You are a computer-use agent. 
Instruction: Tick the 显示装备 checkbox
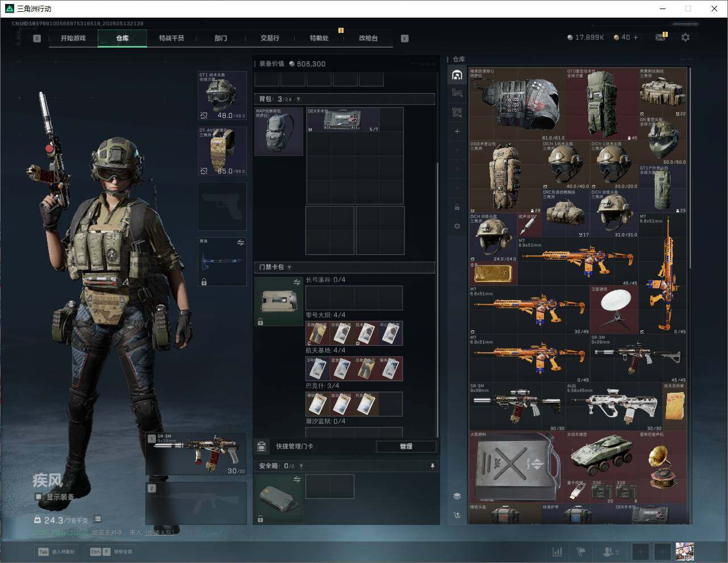pos(39,497)
